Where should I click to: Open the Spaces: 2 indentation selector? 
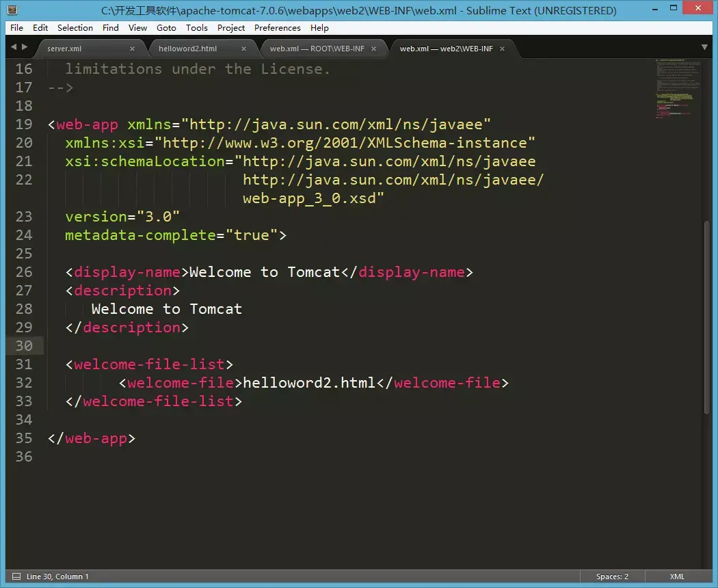(x=612, y=576)
